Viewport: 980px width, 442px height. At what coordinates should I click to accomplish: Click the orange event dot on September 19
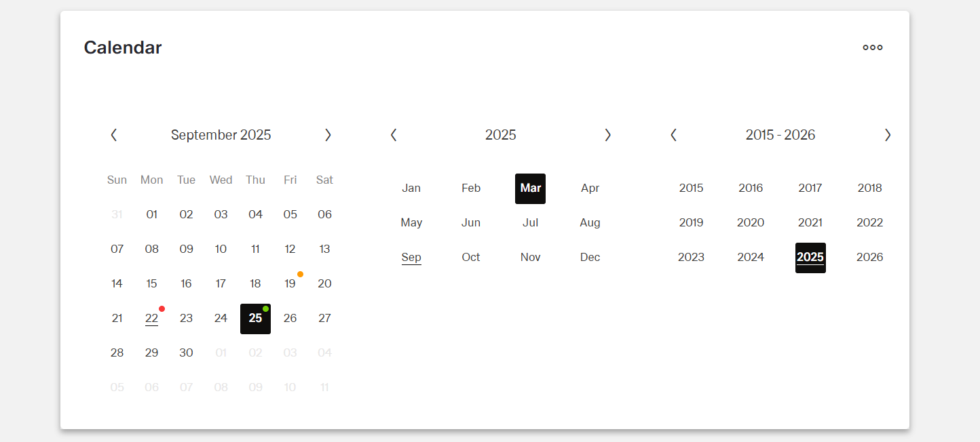pyautogui.click(x=301, y=274)
